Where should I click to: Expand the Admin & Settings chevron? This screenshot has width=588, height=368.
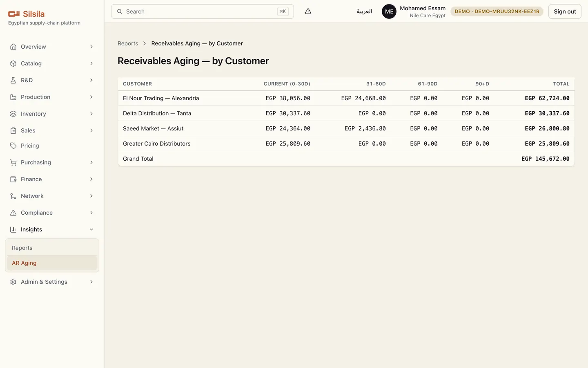click(x=91, y=282)
